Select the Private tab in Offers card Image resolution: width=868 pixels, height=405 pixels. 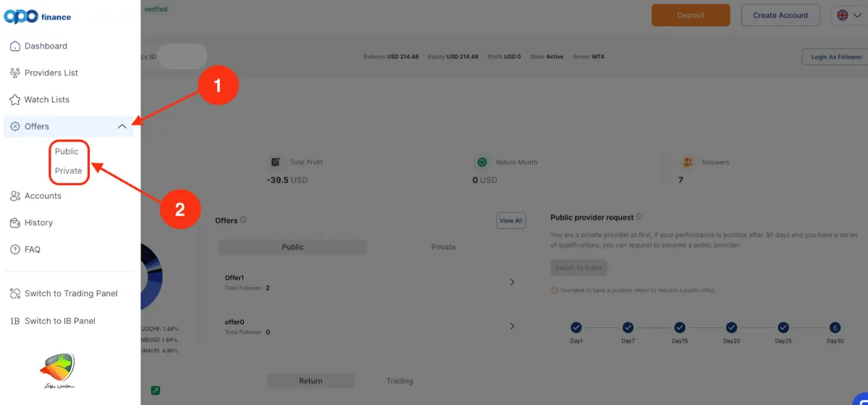443,247
